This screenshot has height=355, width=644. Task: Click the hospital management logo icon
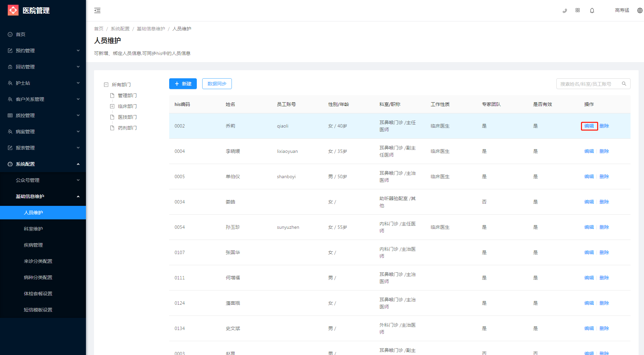13,10
